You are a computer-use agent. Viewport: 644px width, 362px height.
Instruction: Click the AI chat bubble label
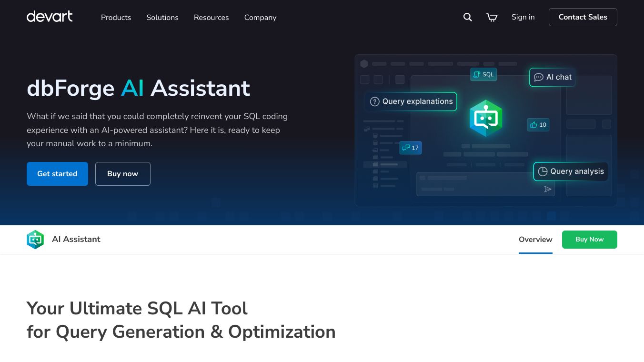(552, 77)
